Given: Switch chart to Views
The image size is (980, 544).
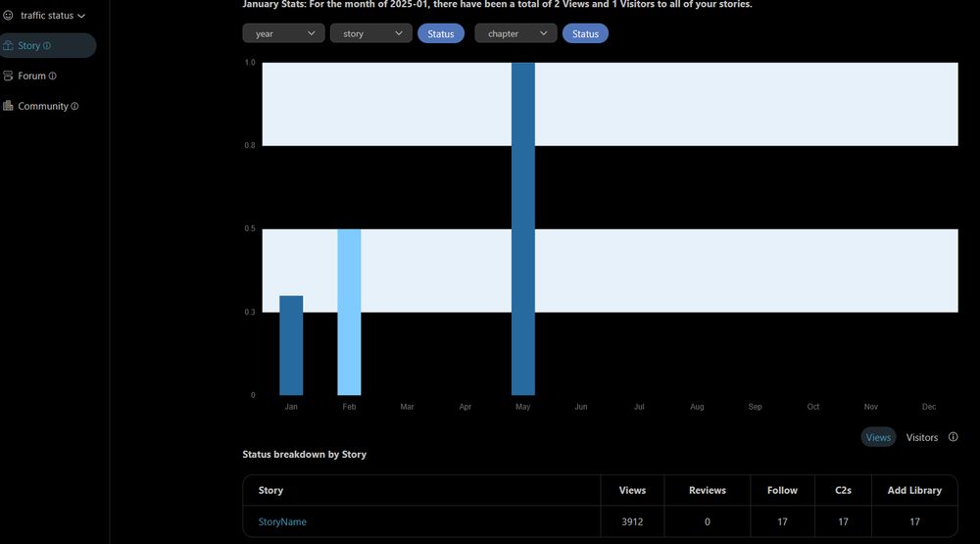Looking at the screenshot, I should click(878, 437).
